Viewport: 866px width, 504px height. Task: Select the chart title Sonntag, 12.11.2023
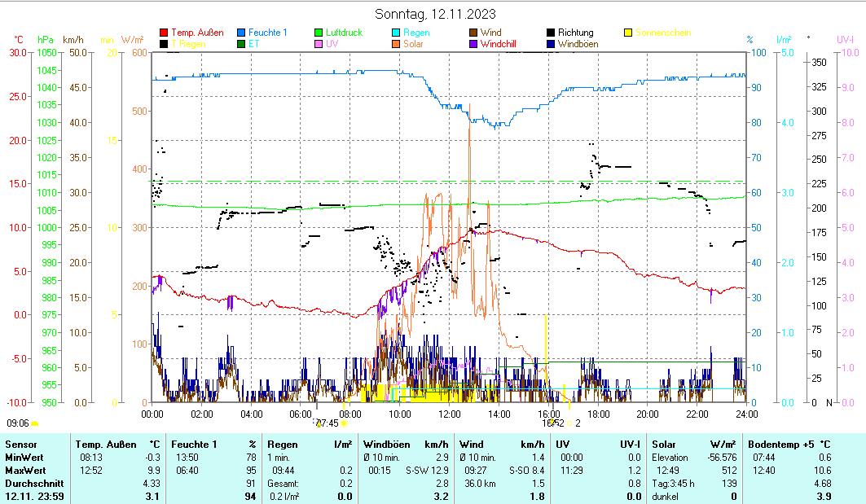[435, 14]
